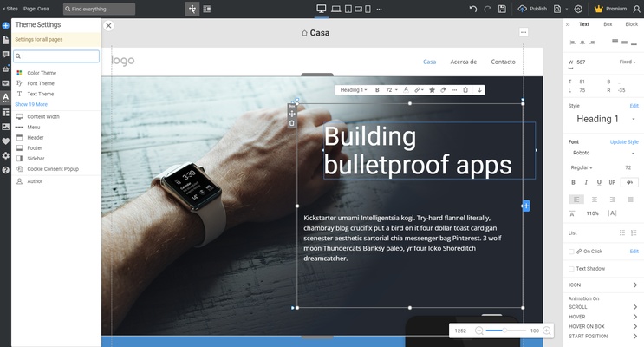Image resolution: width=644 pixels, height=347 pixels.
Task: Redo the last change
Action: point(487,9)
